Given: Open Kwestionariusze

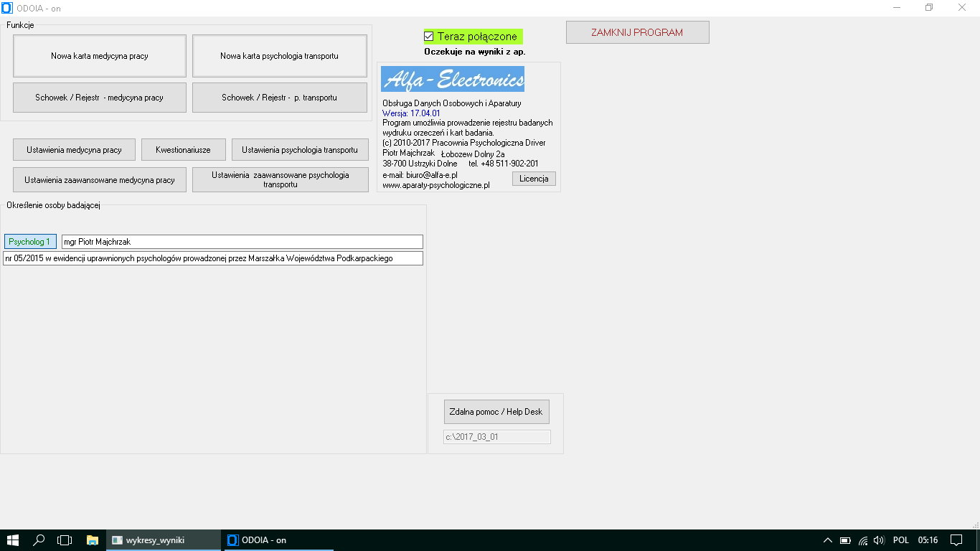Looking at the screenshot, I should coord(183,150).
